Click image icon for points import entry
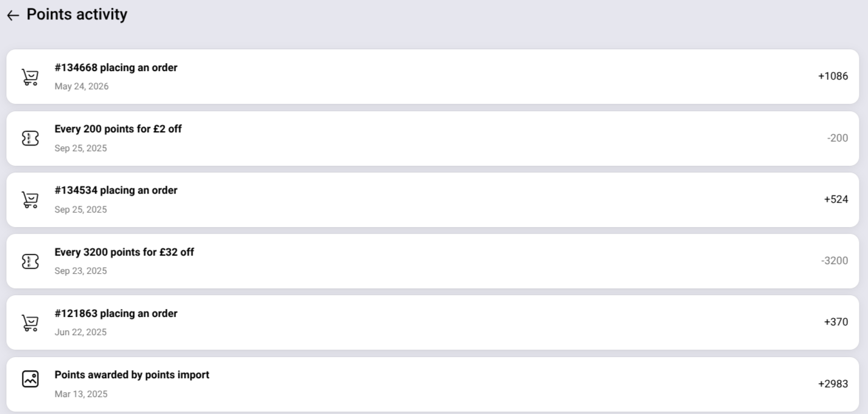 tap(30, 379)
